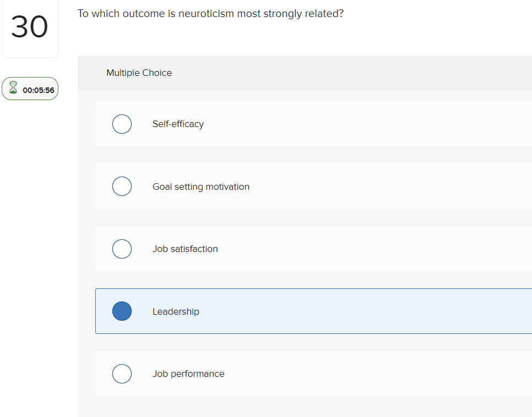The height and width of the screenshot is (417, 532).
Task: Click the Leadership option label text
Action: 176,311
